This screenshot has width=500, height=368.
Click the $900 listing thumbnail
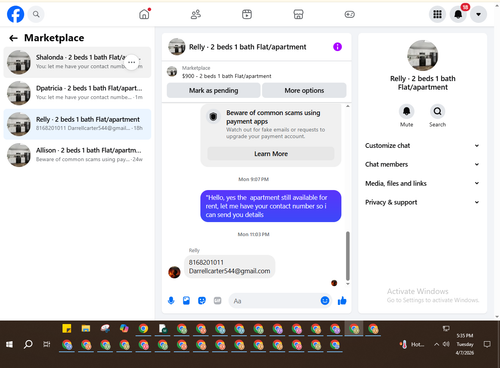pyautogui.click(x=172, y=71)
